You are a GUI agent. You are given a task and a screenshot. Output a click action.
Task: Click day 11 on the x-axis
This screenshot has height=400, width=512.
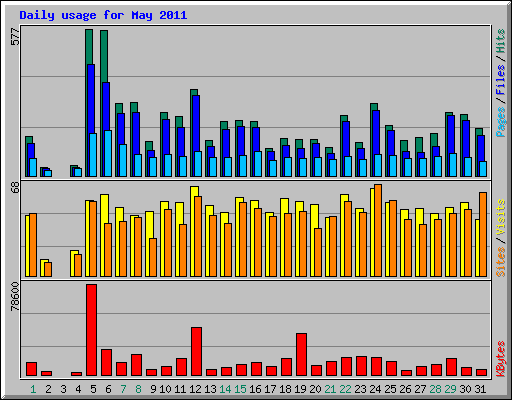point(180,389)
